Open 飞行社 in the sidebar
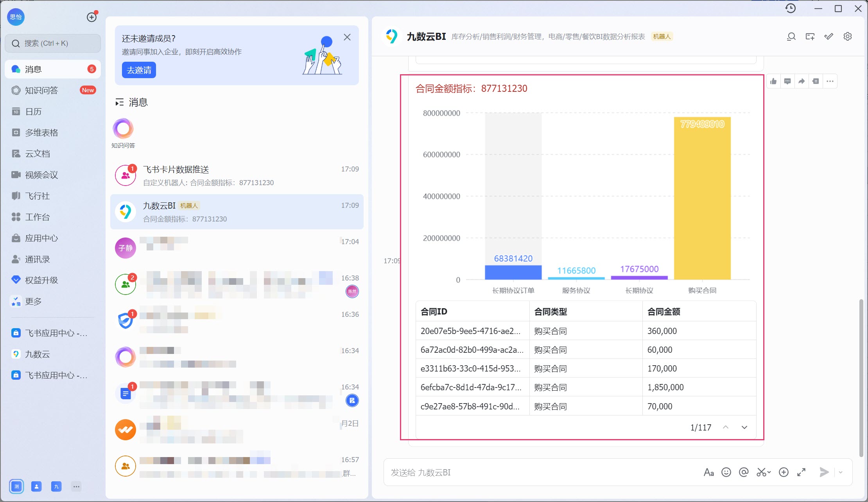Image resolution: width=868 pixels, height=502 pixels. click(53, 196)
